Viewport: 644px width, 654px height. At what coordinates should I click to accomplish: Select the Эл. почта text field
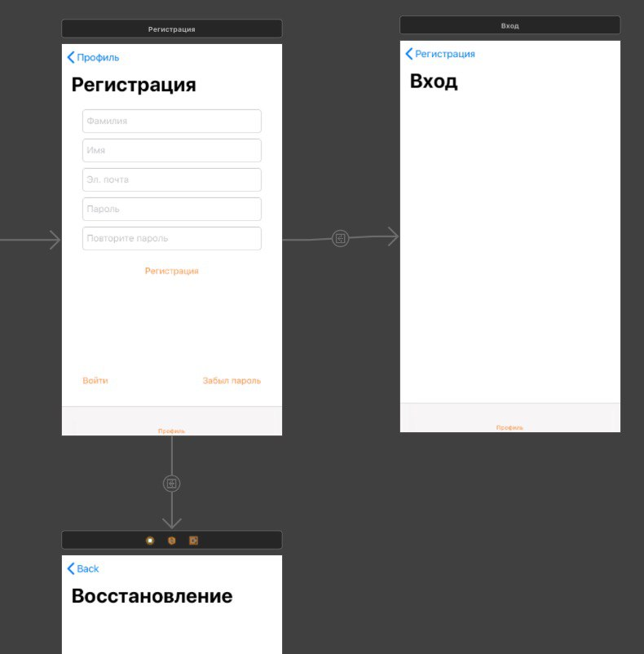coord(172,179)
